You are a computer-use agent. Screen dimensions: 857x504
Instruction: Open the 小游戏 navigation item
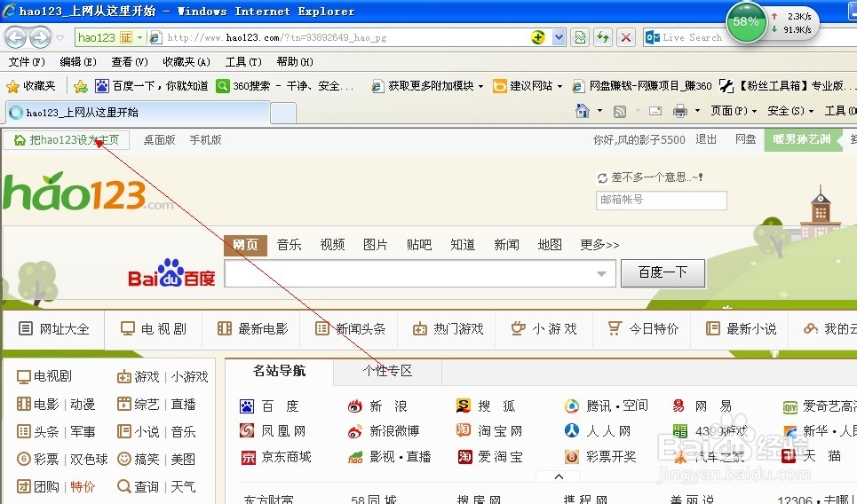tap(544, 328)
